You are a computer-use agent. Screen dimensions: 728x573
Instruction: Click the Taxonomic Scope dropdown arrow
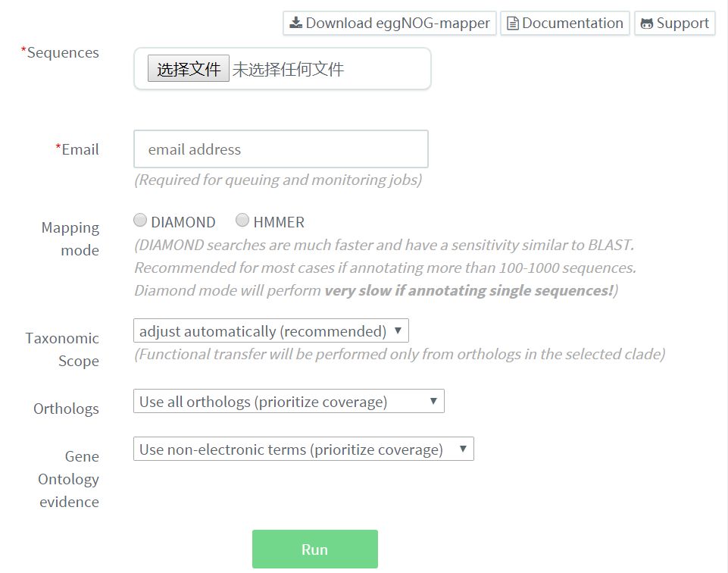tap(398, 331)
